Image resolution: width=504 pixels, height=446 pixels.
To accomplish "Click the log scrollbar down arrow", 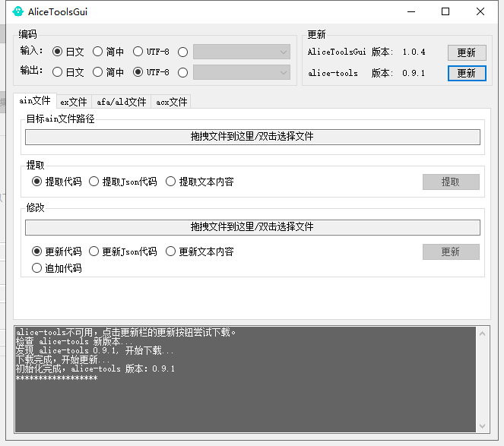I will pos(482,426).
